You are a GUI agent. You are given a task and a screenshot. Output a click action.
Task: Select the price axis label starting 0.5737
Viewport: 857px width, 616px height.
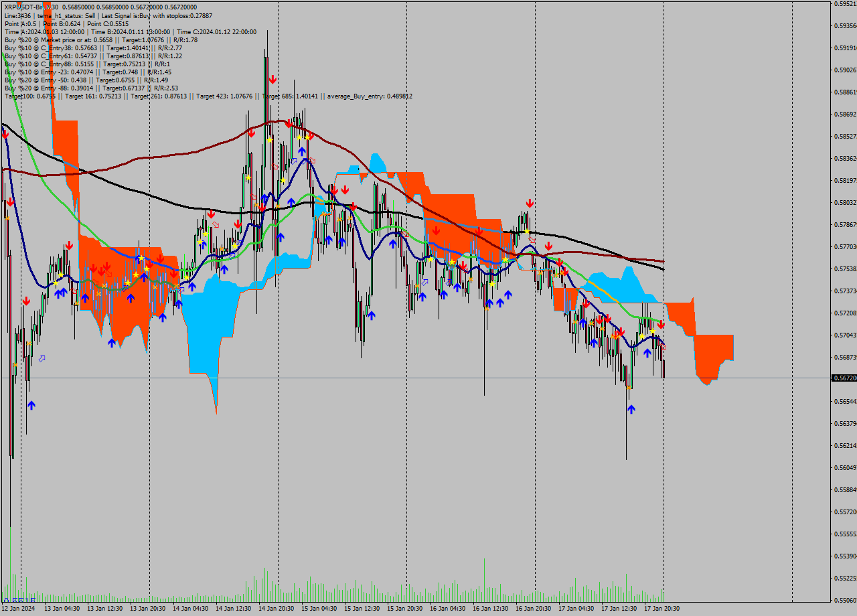[x=846, y=291]
